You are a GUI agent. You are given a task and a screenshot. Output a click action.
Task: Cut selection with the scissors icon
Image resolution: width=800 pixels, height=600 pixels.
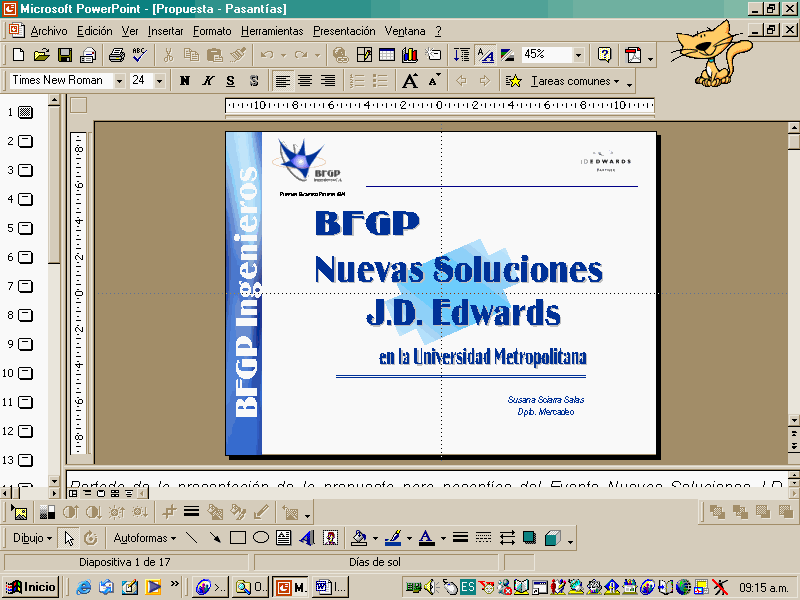click(x=168, y=55)
